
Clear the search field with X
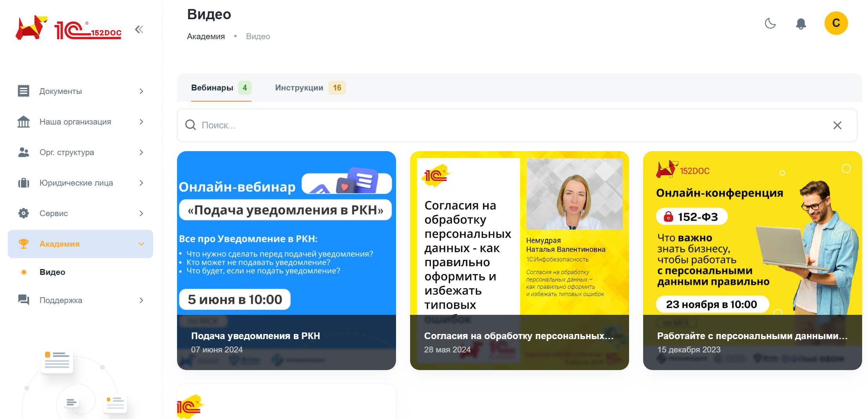click(837, 125)
